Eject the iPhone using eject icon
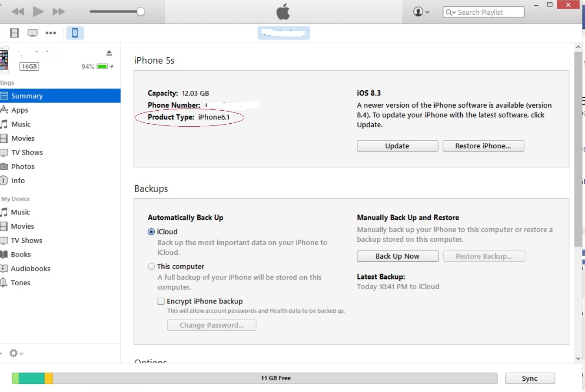This screenshot has height=392, width=585. [x=109, y=53]
